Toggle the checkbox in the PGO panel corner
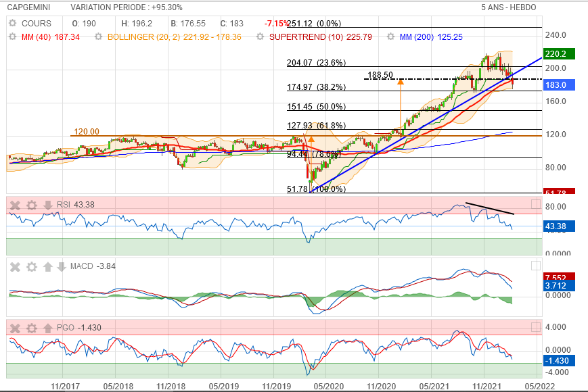Screen dimensions: 588x392 (536, 327)
